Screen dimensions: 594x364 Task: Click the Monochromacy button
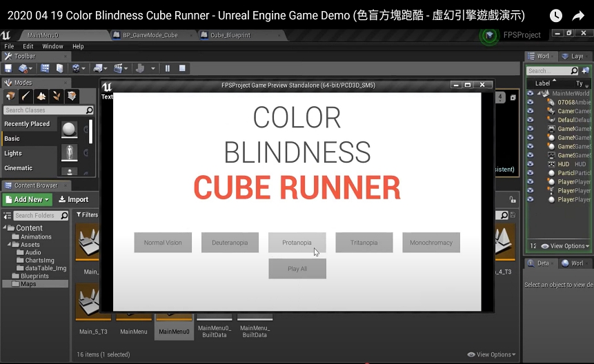pyautogui.click(x=431, y=243)
